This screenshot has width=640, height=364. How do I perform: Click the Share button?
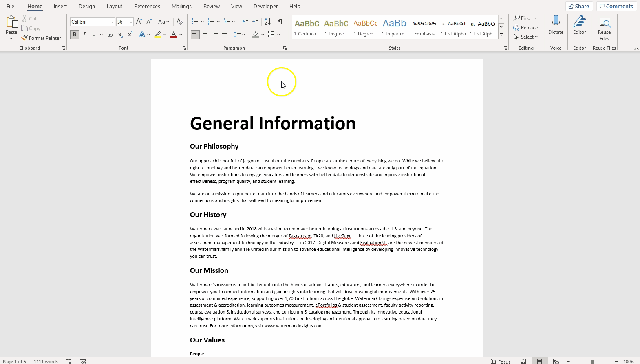click(579, 6)
